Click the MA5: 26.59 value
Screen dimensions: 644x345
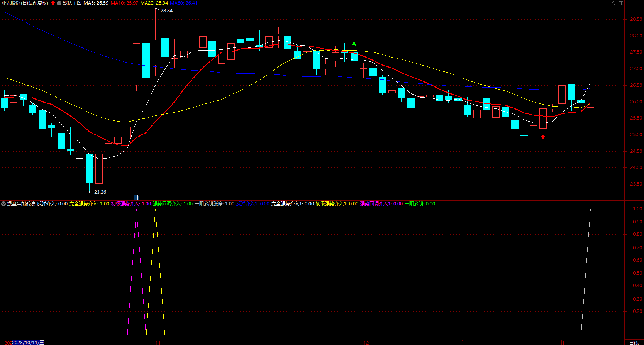point(96,3)
